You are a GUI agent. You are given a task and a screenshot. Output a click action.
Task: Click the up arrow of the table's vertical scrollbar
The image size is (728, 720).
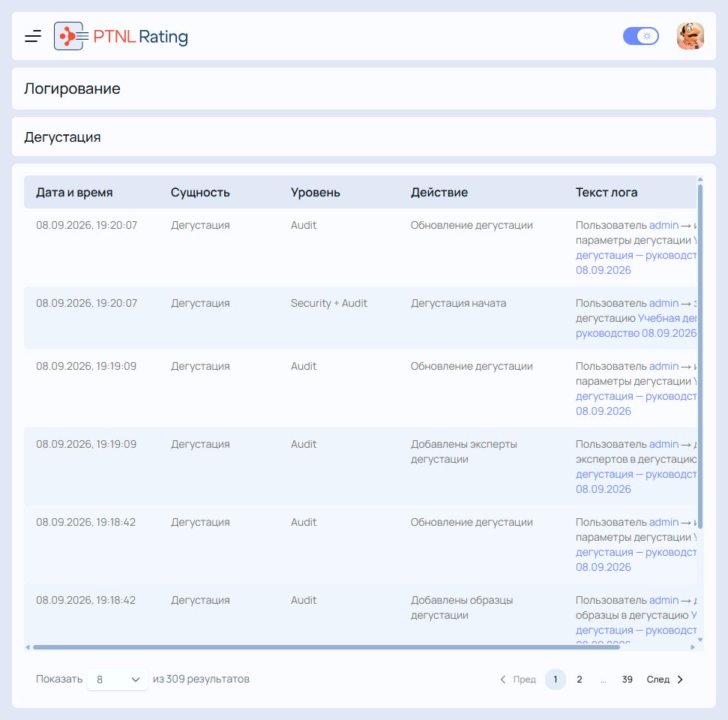coord(700,178)
